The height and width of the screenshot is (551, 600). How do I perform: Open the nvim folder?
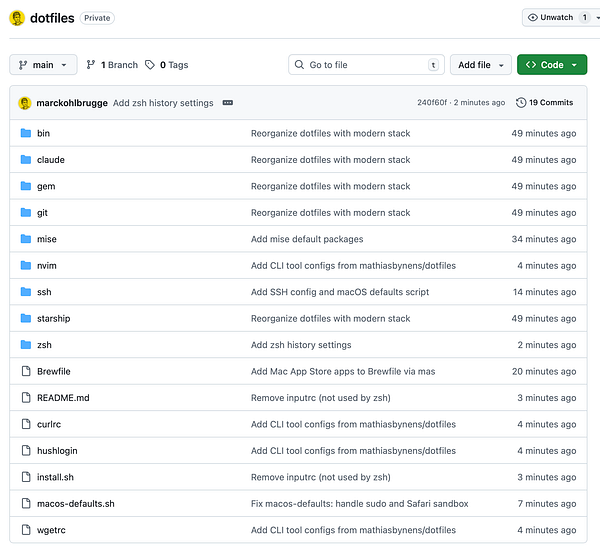click(47, 266)
